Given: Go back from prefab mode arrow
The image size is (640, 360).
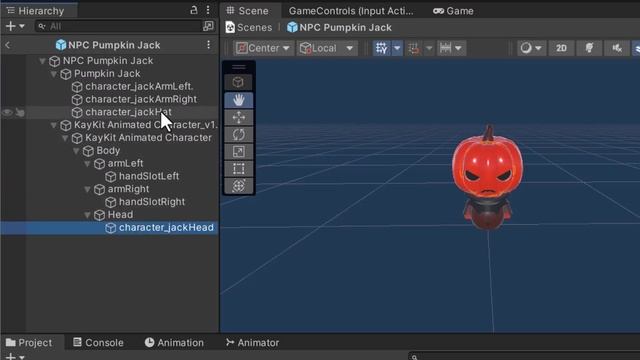Looking at the screenshot, I should (8, 45).
